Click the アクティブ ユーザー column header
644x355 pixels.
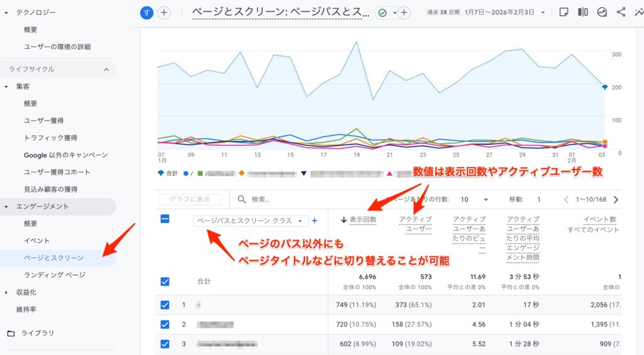(415, 224)
